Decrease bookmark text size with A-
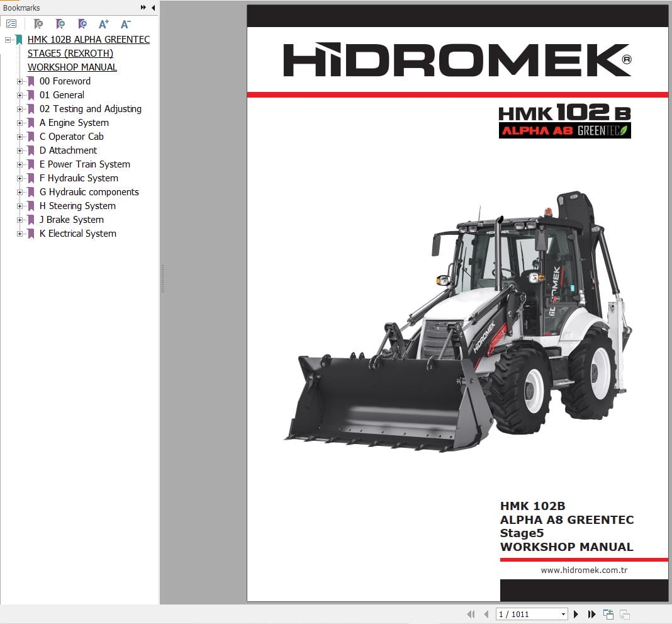672x624 pixels. [x=125, y=23]
